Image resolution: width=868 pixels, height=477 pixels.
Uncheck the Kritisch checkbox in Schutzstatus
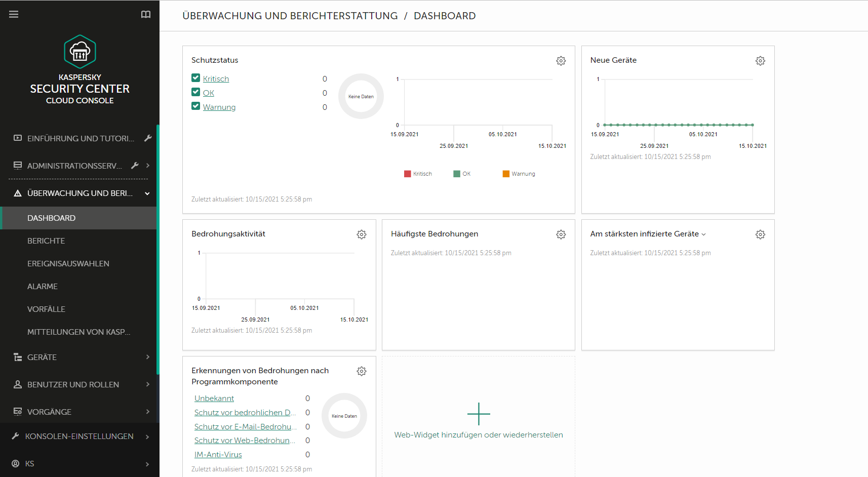point(195,78)
